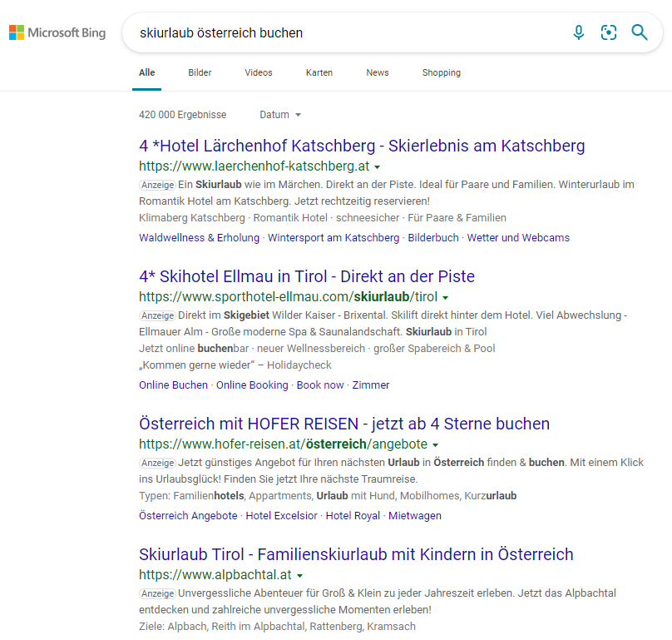Click the Typen: Familienhotels, Appartments line

(328, 496)
